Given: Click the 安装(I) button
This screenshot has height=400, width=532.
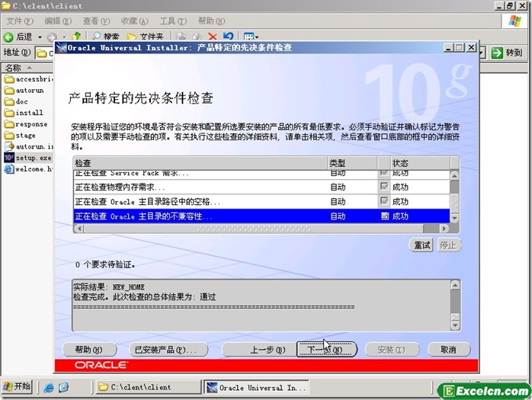Looking at the screenshot, I should [x=392, y=350].
